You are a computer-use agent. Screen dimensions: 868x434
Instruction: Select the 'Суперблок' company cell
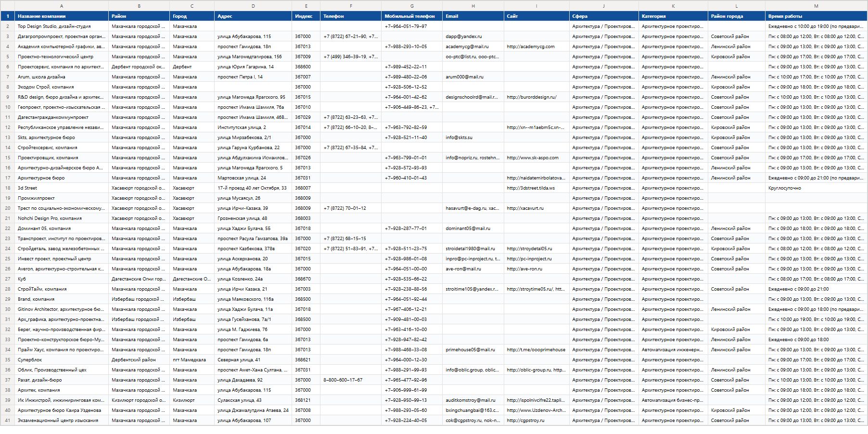[x=62, y=360]
